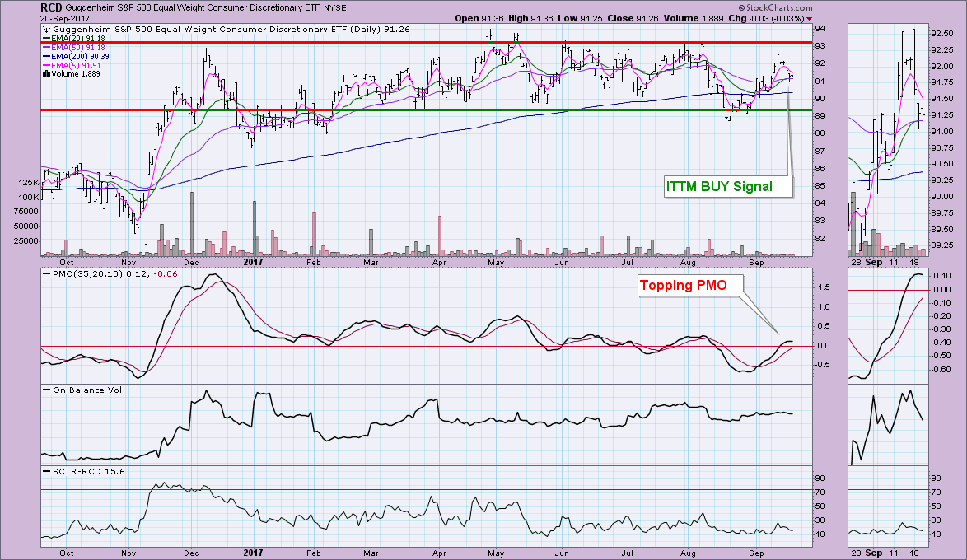Click the green EMA(20) legend line swatch
This screenshot has width=967, height=560.
tap(46, 38)
